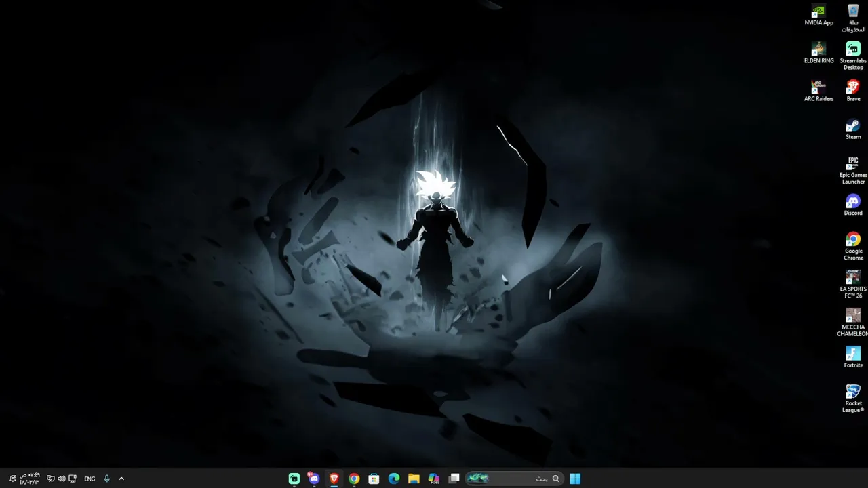
Task: Open the NVIDIA App desktop shortcut
Action: tap(818, 15)
